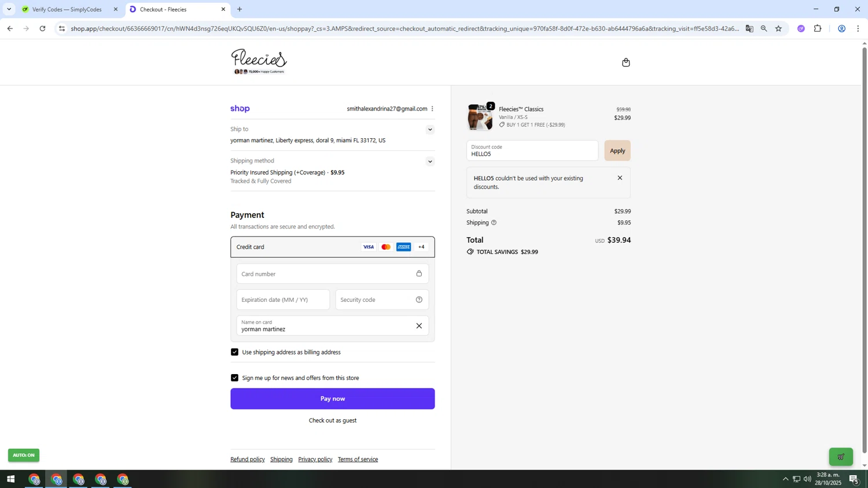Switch to Verify Codes — SimplyCodes tab

coord(67,9)
